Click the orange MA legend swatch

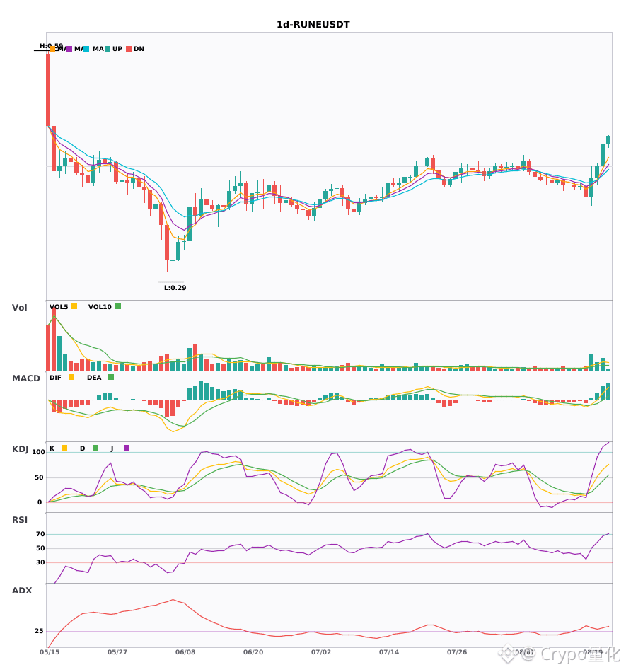[52, 49]
